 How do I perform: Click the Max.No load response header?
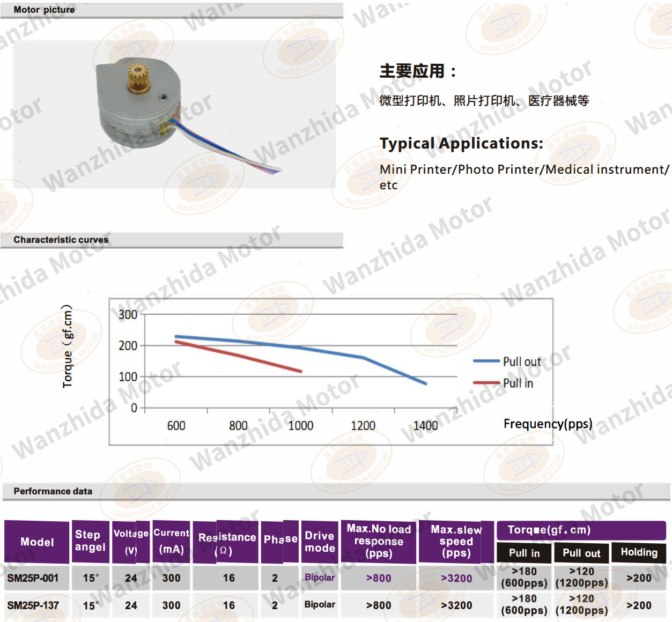pos(379,541)
